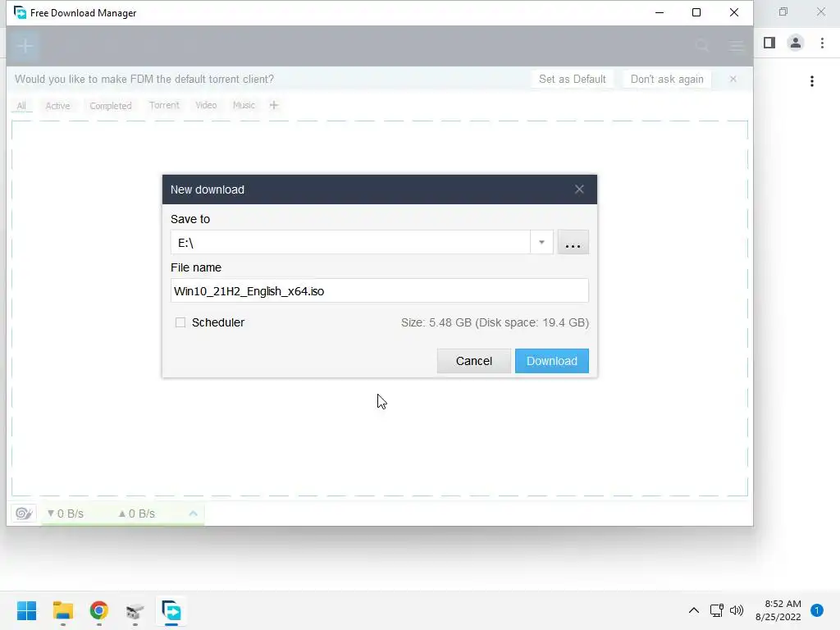Enable the Scheduler checkbox

180,322
